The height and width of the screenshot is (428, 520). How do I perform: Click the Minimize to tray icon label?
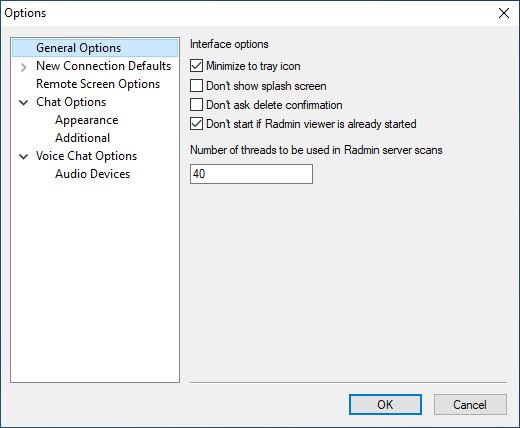point(253,66)
